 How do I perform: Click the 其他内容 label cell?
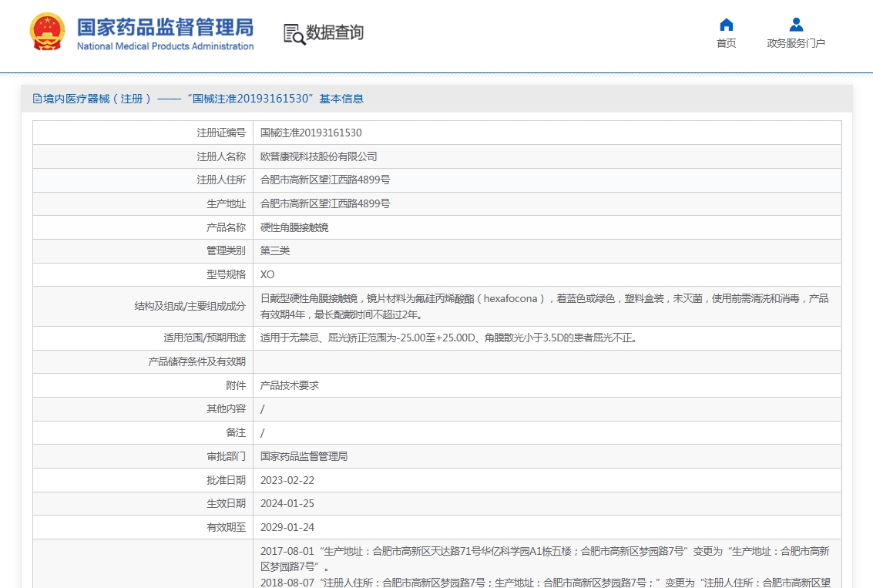pyautogui.click(x=143, y=408)
